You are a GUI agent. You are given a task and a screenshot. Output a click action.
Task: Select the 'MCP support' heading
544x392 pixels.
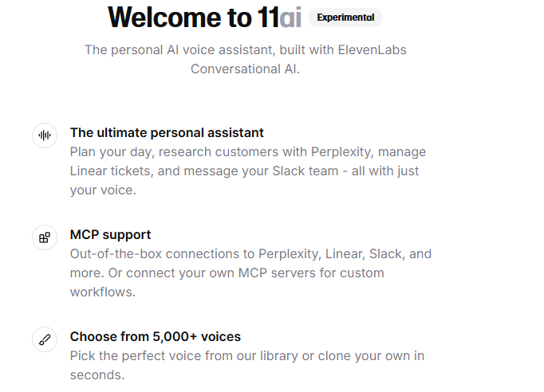[x=110, y=235]
